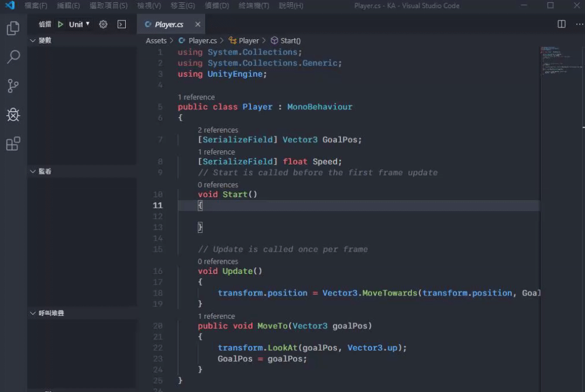
Task: Open the Explorer view in activity bar
Action: click(13, 28)
